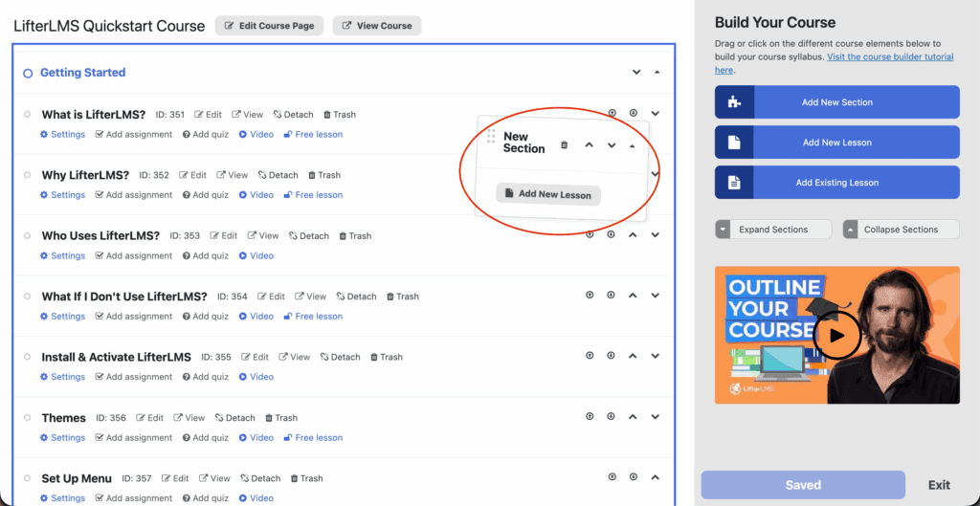Viewport: 980px width, 506px height.
Task: Move Who Uses LifterLMS? to next section
Action: 612,235
